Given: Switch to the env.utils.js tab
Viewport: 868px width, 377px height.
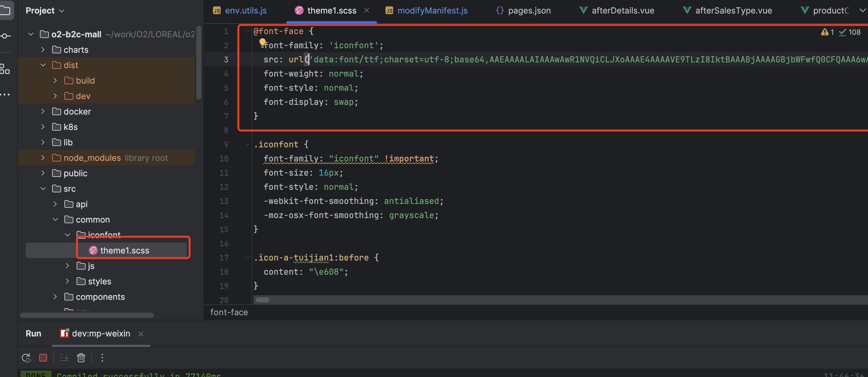Looking at the screenshot, I should point(240,10).
